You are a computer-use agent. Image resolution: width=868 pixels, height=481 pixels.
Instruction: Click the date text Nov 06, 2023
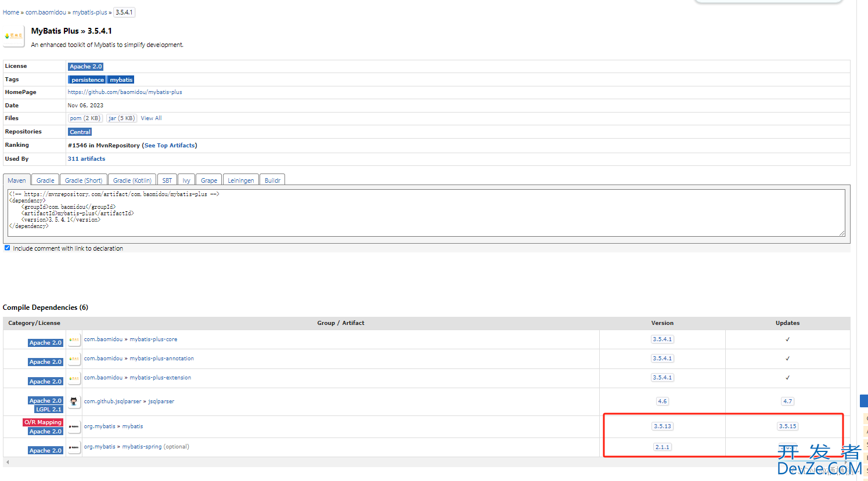pyautogui.click(x=85, y=106)
